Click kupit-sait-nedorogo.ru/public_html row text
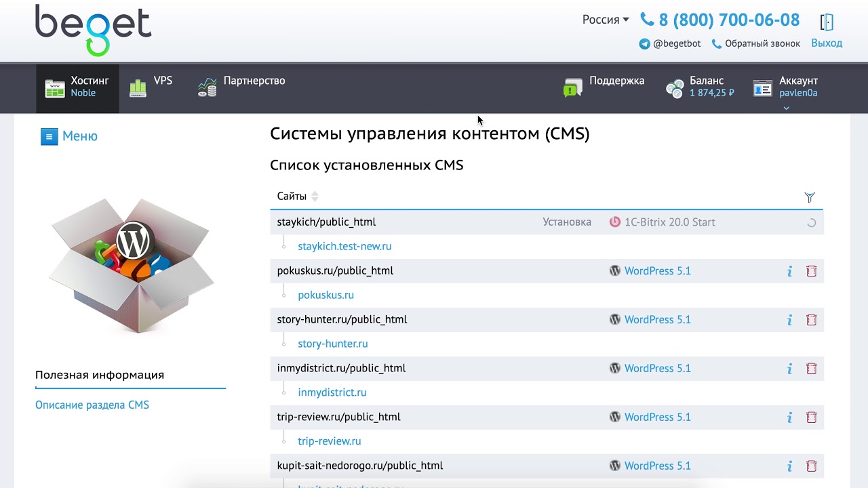 [x=360, y=466]
